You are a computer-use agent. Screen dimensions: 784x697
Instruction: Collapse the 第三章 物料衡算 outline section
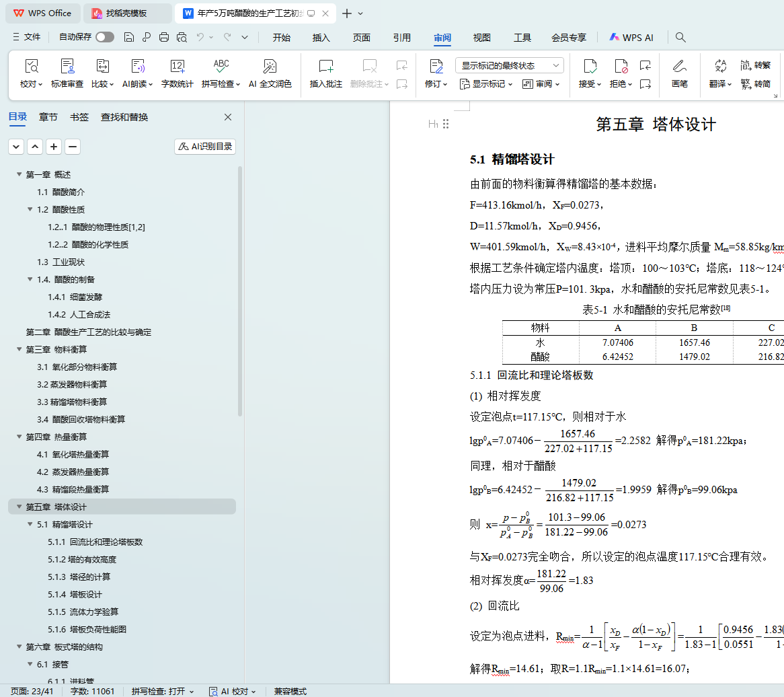(19, 350)
